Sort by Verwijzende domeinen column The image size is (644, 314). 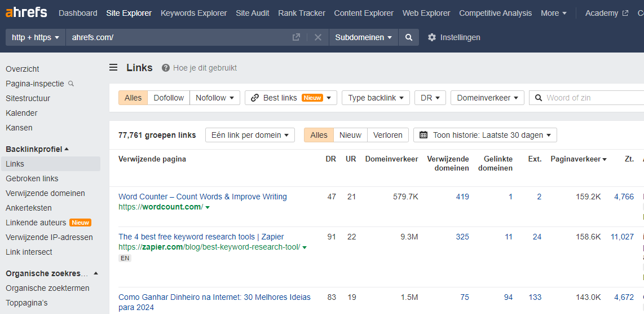click(448, 163)
